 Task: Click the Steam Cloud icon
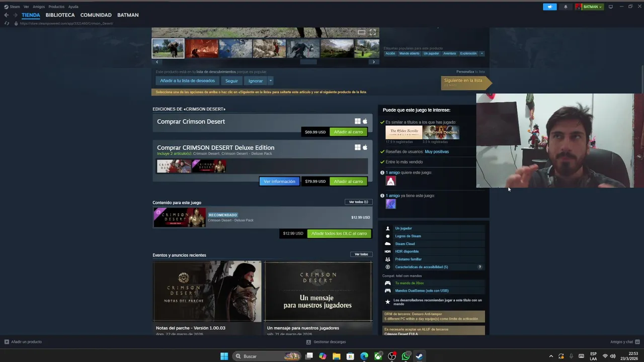pyautogui.click(x=387, y=244)
